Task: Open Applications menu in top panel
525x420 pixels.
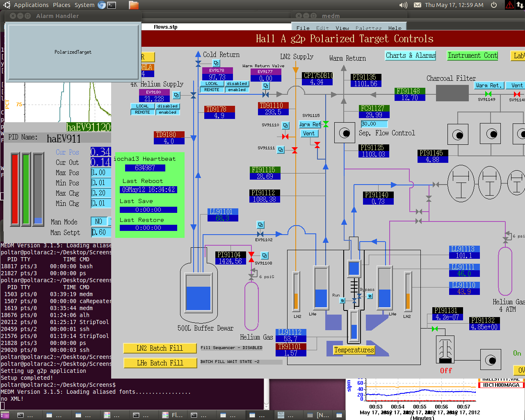Action: [x=31, y=5]
